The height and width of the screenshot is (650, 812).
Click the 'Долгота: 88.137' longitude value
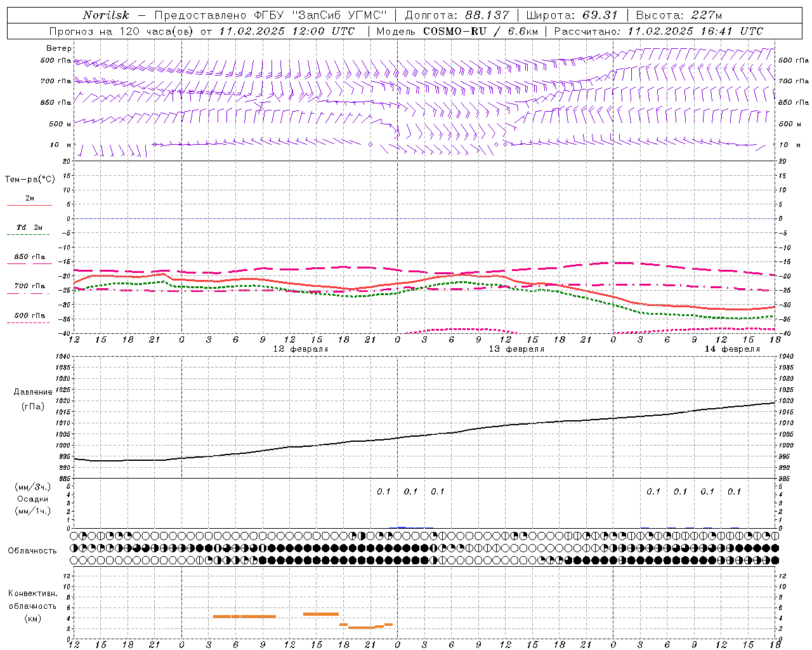pyautogui.click(x=457, y=15)
